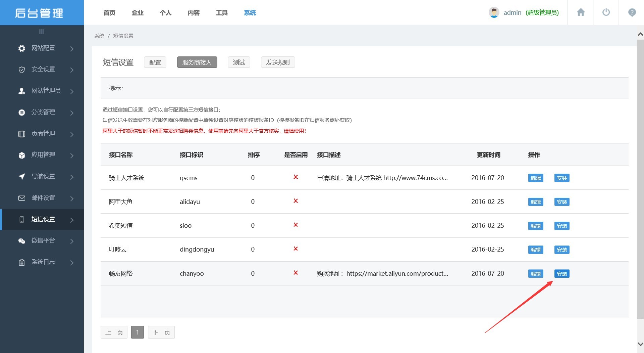Image resolution: width=644 pixels, height=353 pixels.
Task: Click the scrollbar down arrow
Action: click(x=640, y=344)
